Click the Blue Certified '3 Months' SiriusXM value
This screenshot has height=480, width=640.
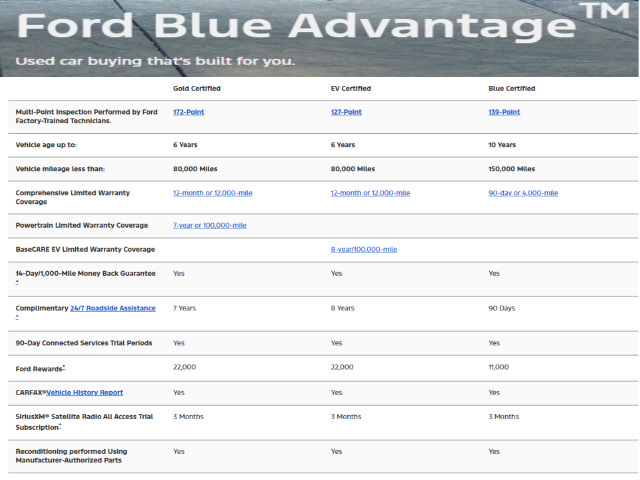click(x=504, y=416)
